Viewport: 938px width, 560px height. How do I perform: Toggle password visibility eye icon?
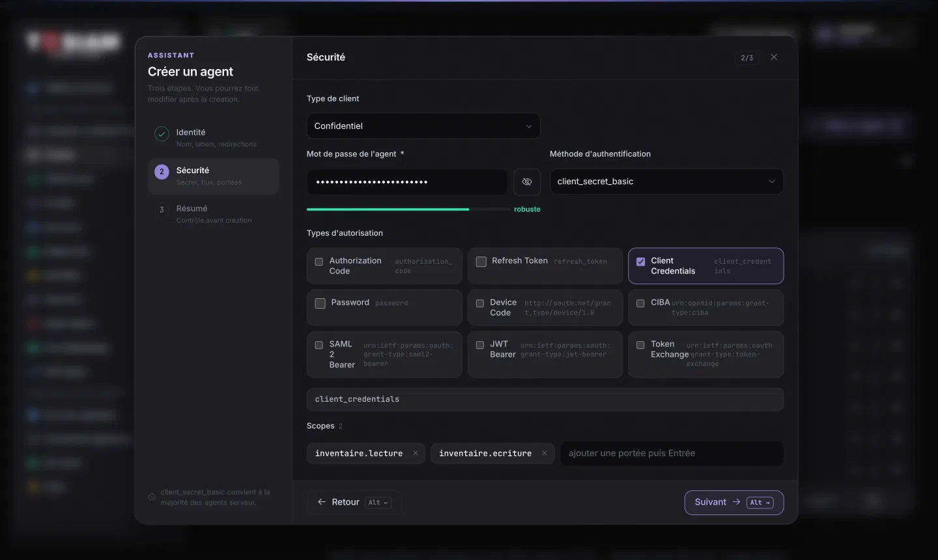pos(527,182)
